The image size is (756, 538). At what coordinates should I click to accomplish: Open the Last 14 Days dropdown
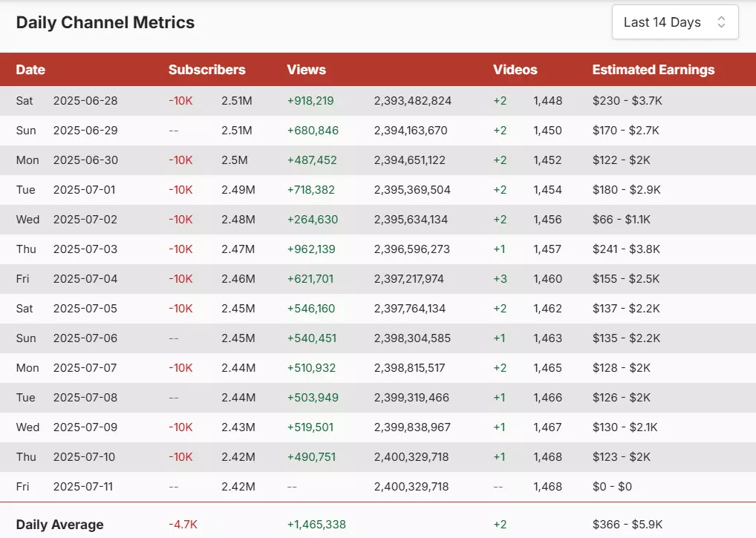point(675,22)
